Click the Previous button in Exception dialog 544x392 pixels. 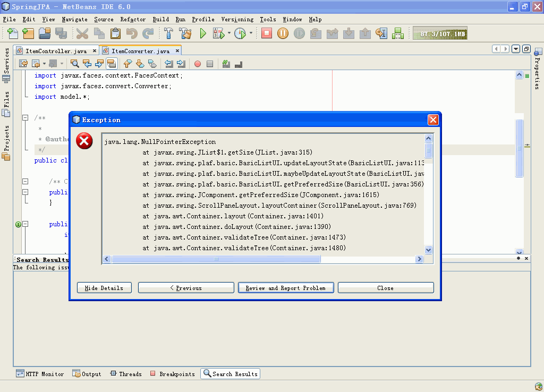(186, 288)
